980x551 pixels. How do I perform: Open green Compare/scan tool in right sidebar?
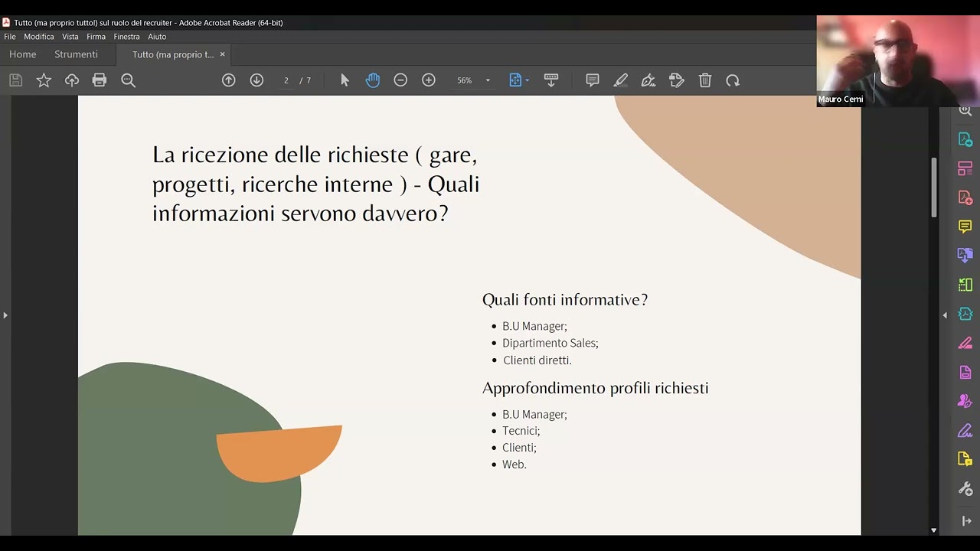pos(965,285)
